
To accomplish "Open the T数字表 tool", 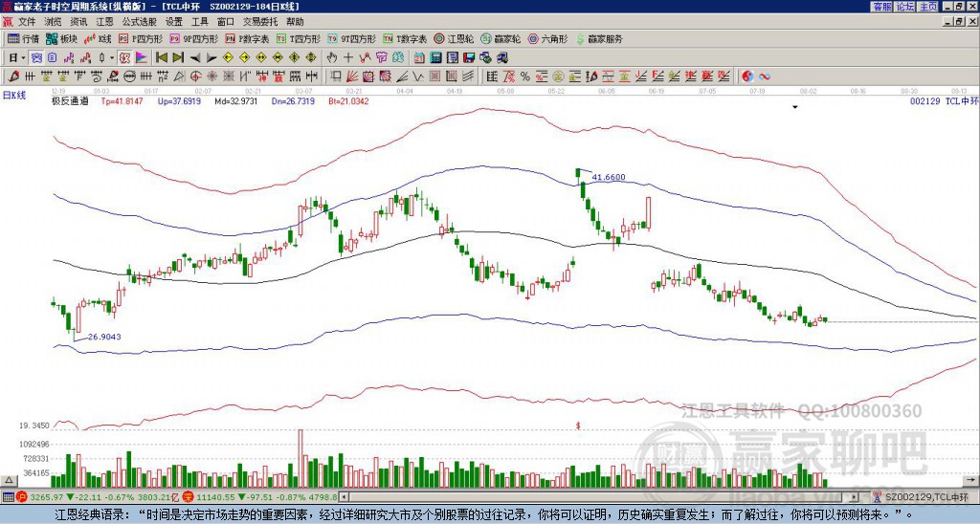I will point(405,38).
